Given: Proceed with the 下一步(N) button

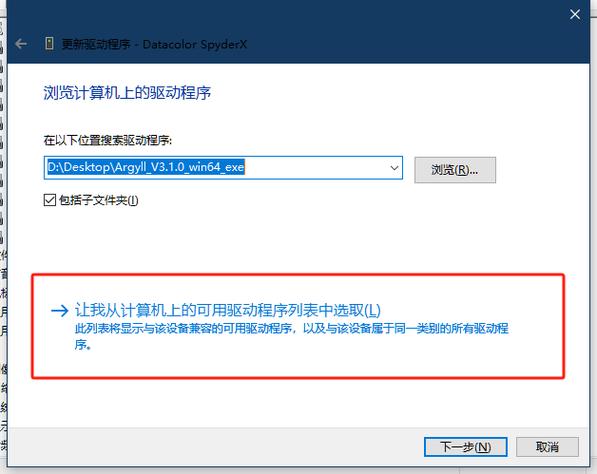Looking at the screenshot, I should pyautogui.click(x=465, y=447).
